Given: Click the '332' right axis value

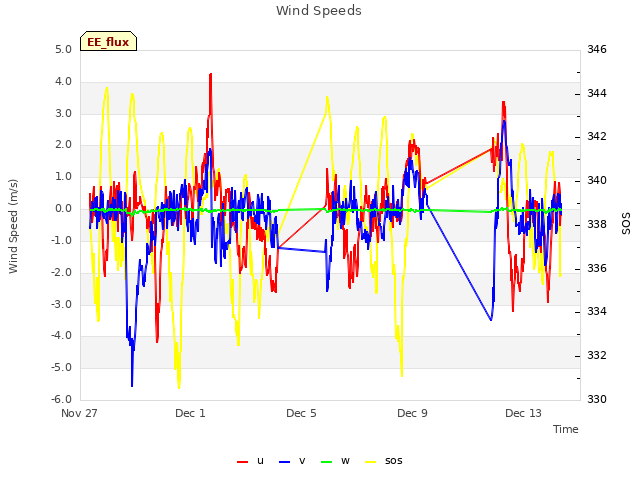Looking at the screenshot, I should (597, 356).
